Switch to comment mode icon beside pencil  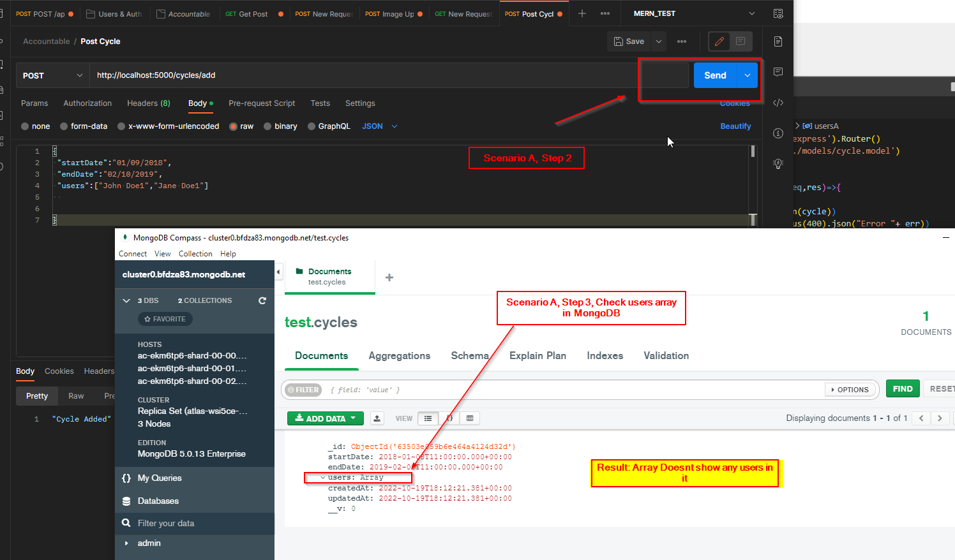coord(741,41)
